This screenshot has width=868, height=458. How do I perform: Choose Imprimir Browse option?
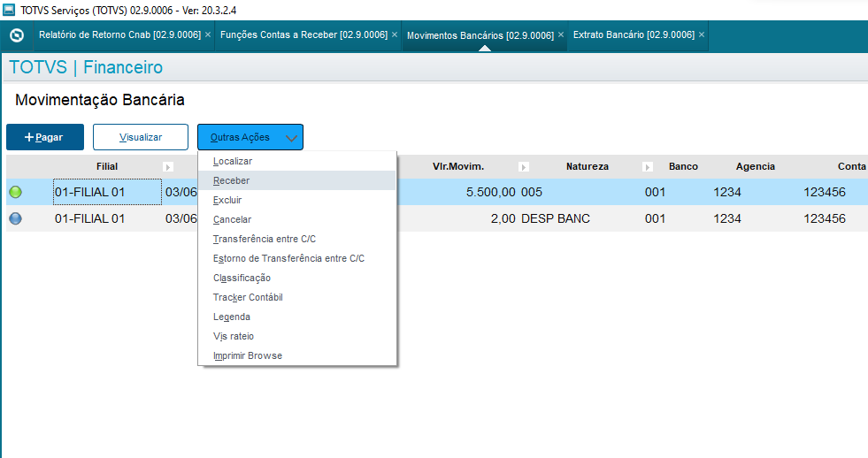[x=297, y=355]
